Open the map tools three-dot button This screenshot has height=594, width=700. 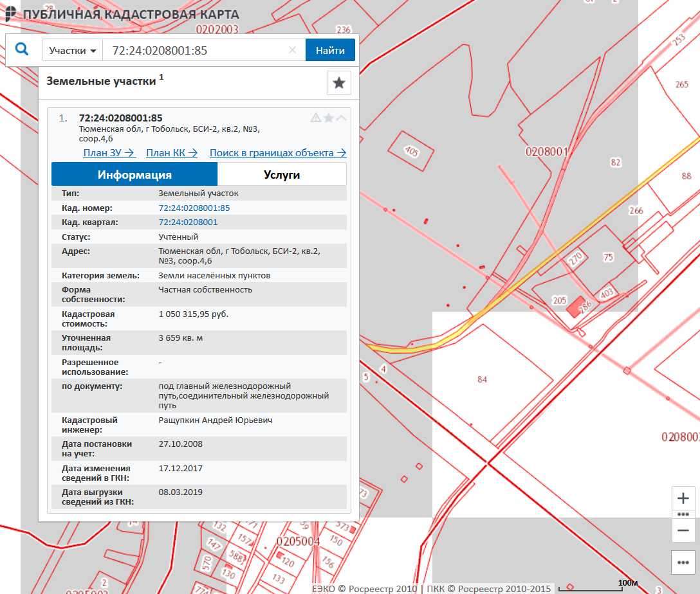tap(683, 562)
